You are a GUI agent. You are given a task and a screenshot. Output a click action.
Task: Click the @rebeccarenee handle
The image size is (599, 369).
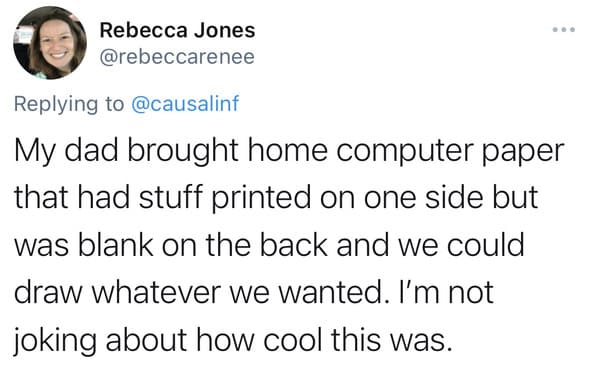(177, 57)
